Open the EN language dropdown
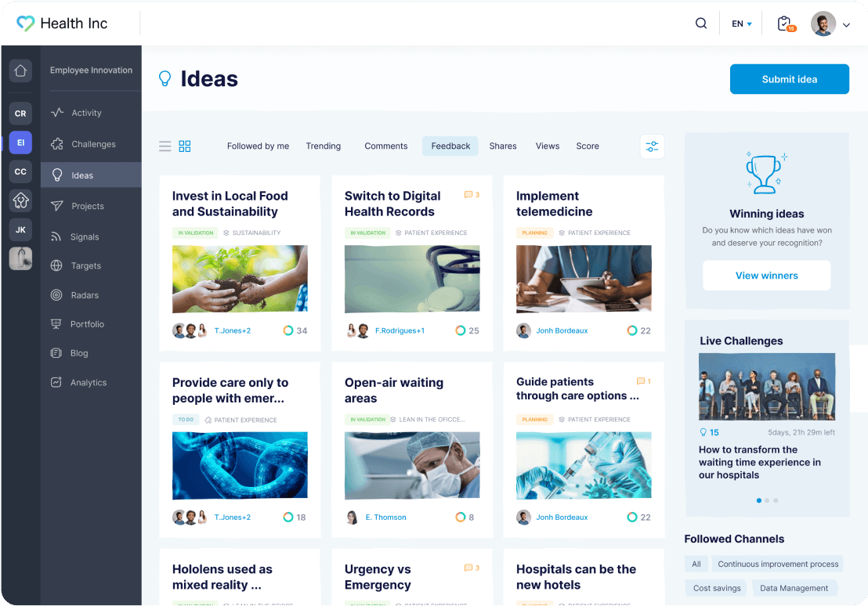The image size is (868, 606). [742, 23]
